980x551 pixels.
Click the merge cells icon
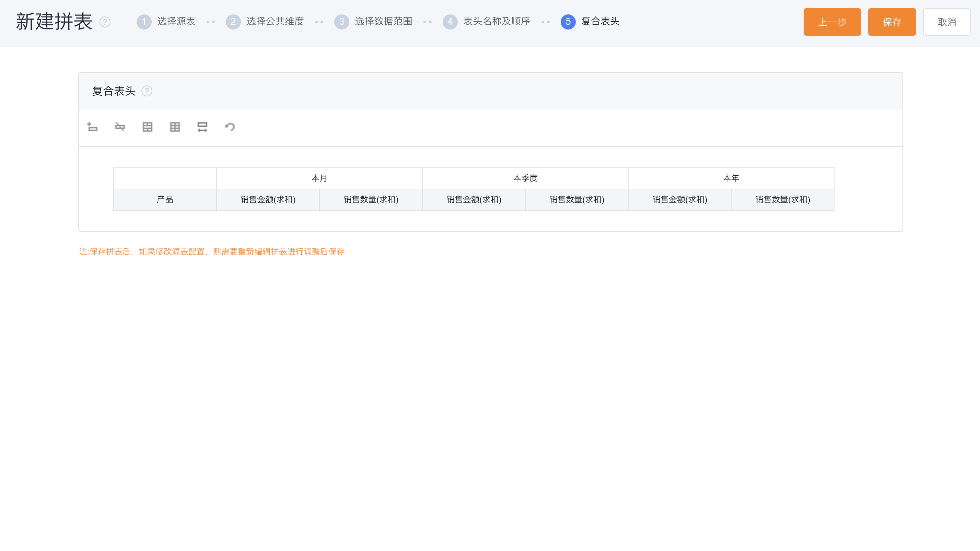[x=148, y=127]
